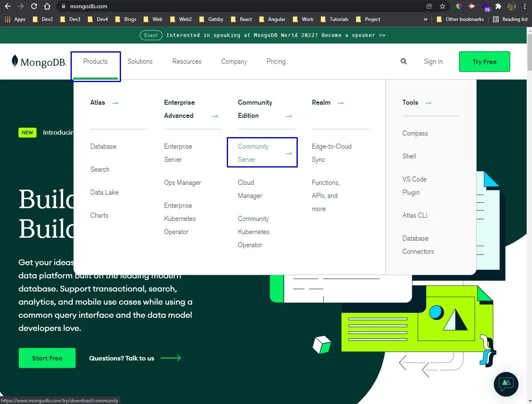Screen dimensions: 532x404
Task: Bookmark this page with the star icon
Action: pos(443,6)
